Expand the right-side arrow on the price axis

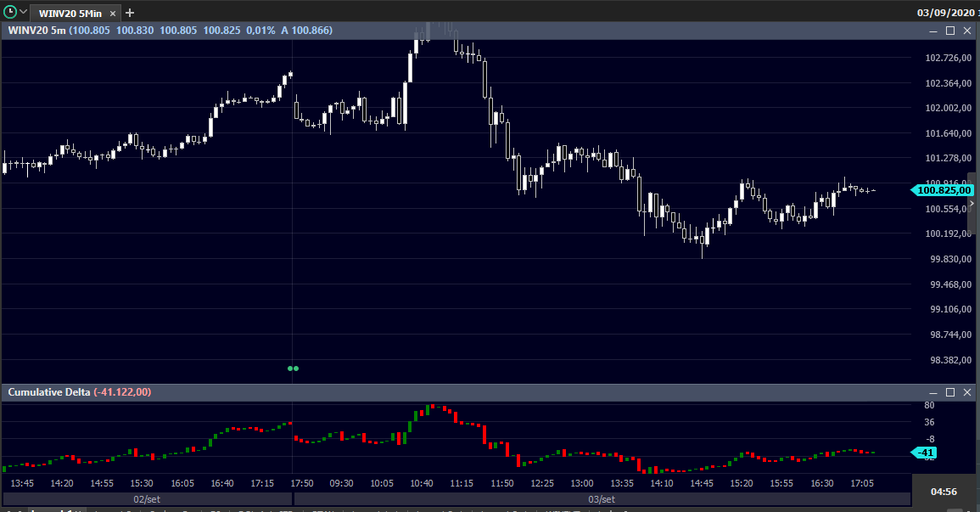tap(972, 203)
